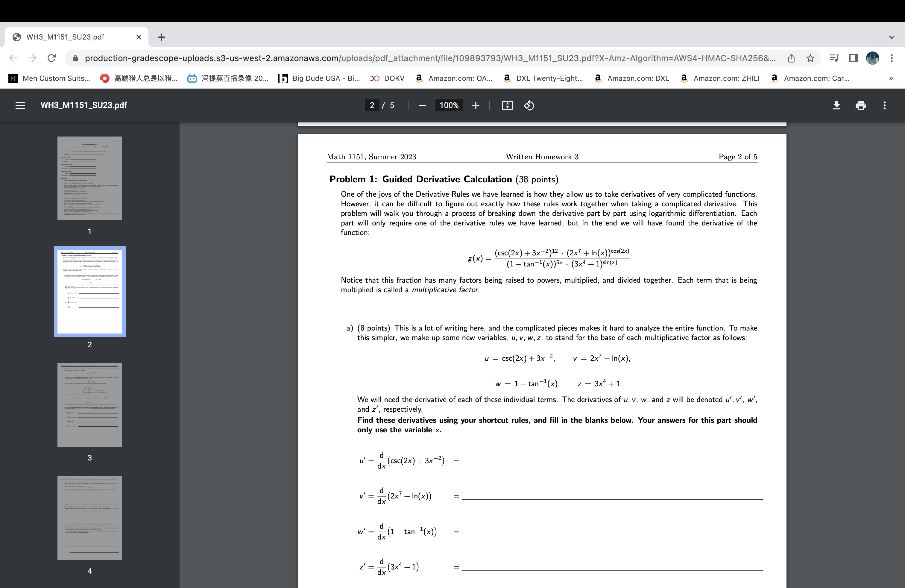The height and width of the screenshot is (588, 905).
Task: Go back to the previous page
Action: click(13, 58)
